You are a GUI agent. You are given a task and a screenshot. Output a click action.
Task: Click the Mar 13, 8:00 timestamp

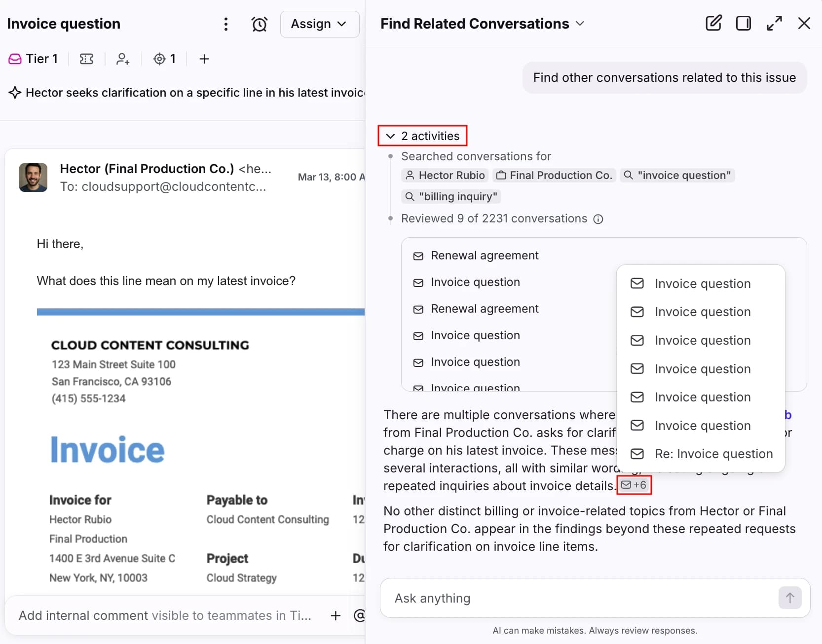click(x=331, y=177)
